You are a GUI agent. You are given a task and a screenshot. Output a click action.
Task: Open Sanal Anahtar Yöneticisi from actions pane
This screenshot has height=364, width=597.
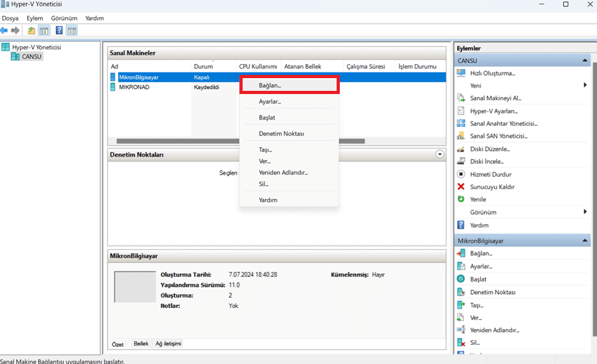pos(504,123)
